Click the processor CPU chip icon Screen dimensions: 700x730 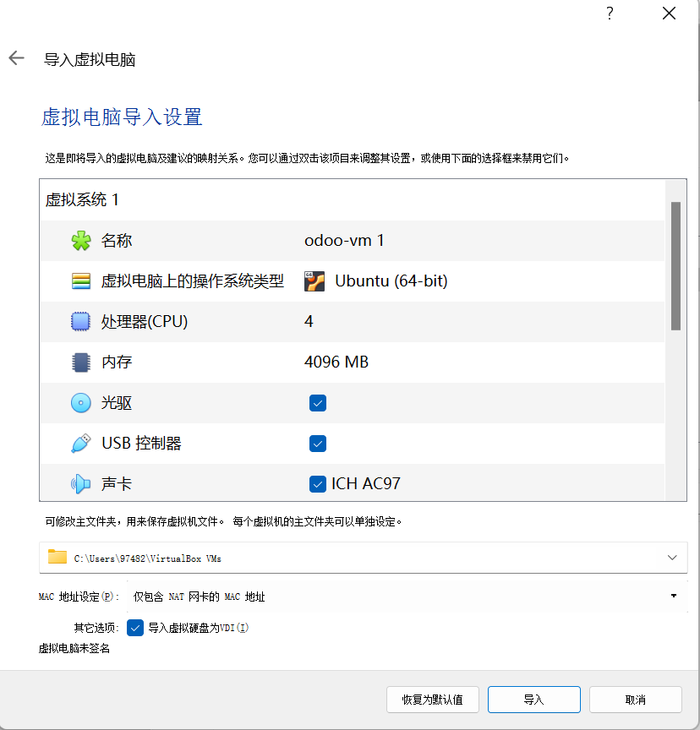click(80, 322)
